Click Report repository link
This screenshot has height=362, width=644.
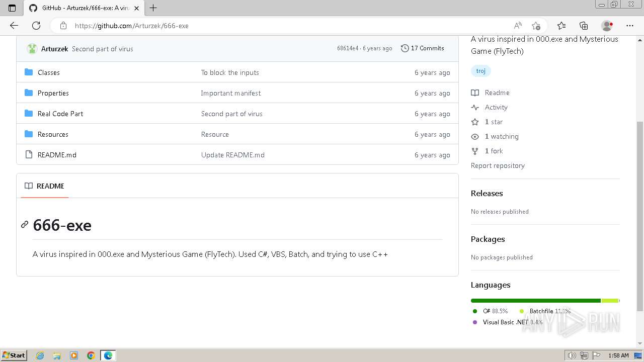pyautogui.click(x=498, y=165)
